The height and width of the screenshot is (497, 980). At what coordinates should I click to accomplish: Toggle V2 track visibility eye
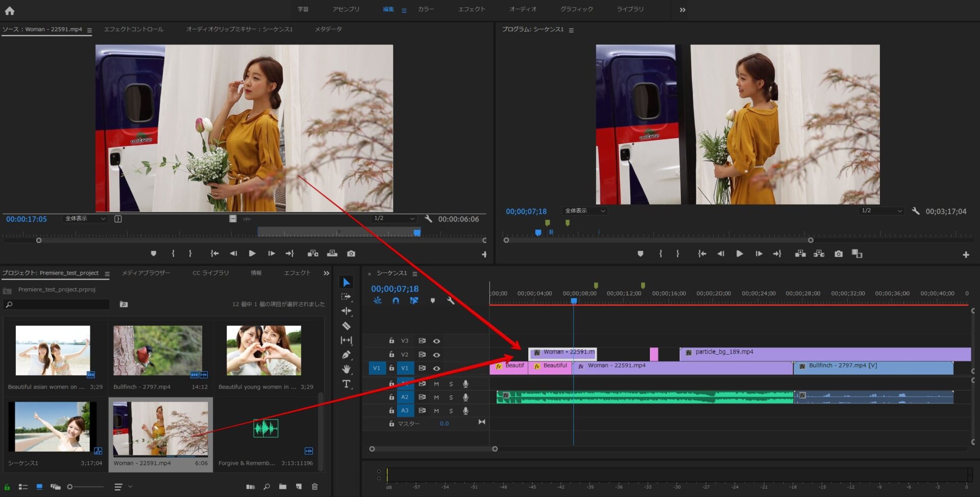tap(436, 355)
